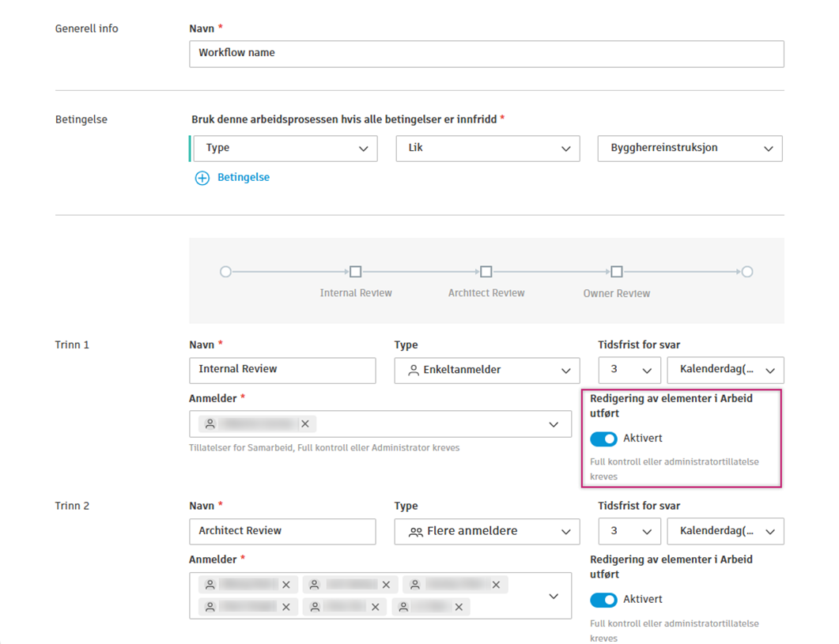Remove the first reviewer chip in Trinn 2
839x644 pixels.
[286, 586]
